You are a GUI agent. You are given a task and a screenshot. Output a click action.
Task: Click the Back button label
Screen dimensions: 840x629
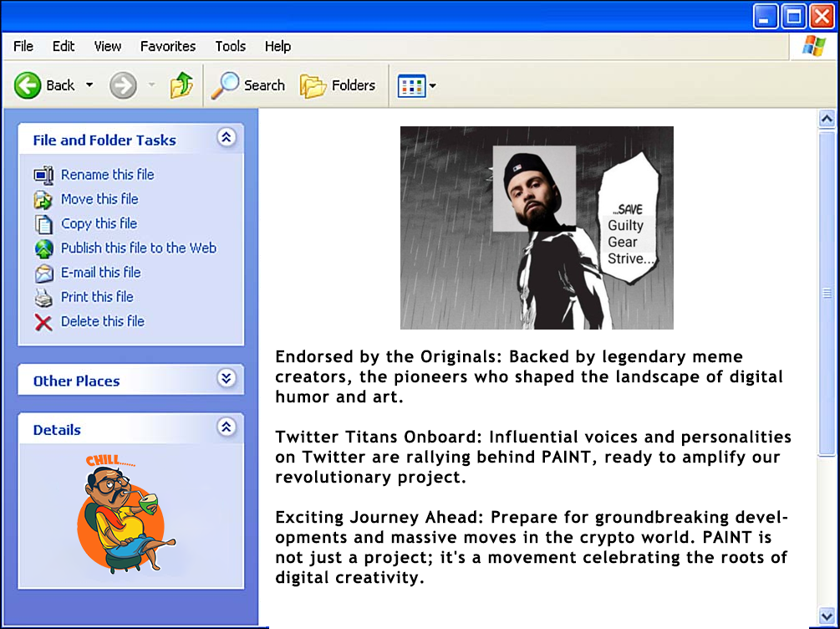60,85
